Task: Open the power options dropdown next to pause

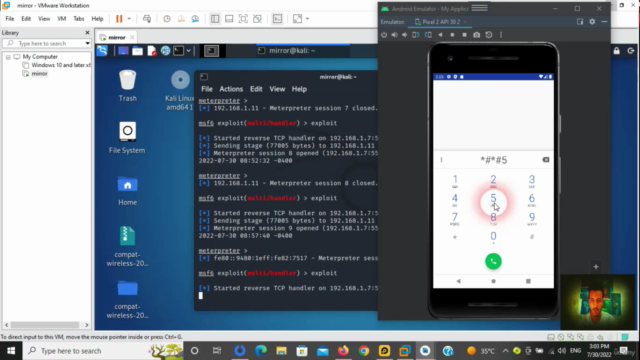Action: 129,19
